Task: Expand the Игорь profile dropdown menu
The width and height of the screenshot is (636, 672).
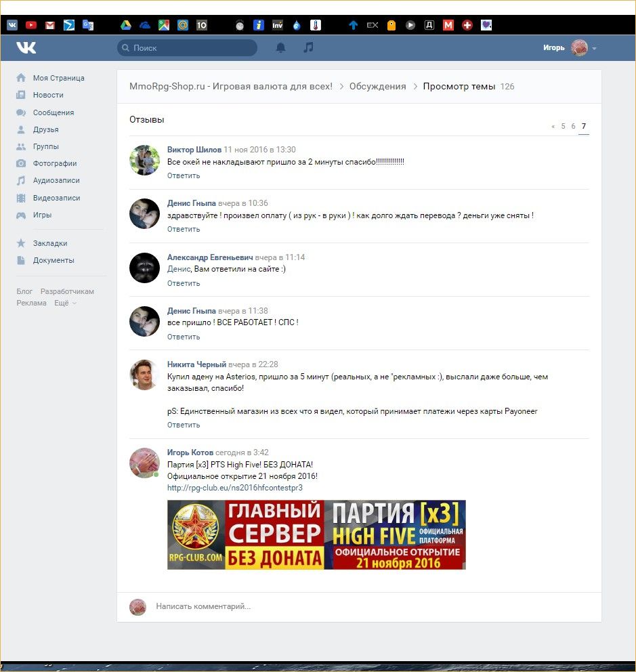Action: pos(593,48)
